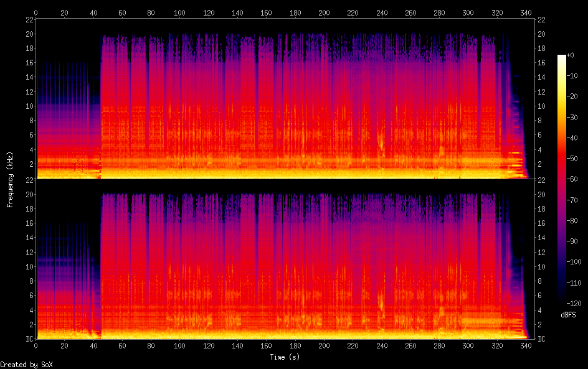Click the DC label on the right axis

542,339
